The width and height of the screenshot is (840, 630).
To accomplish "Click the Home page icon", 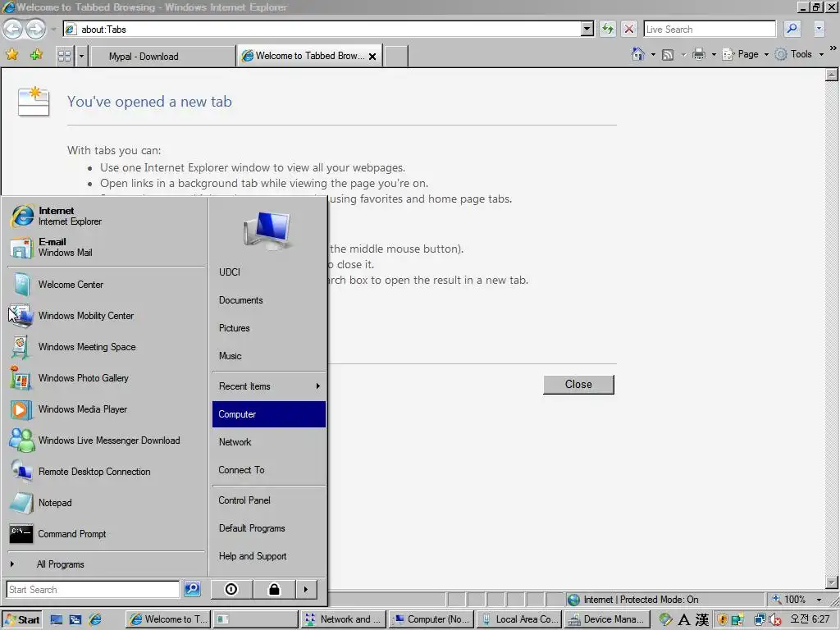I will coord(637,54).
